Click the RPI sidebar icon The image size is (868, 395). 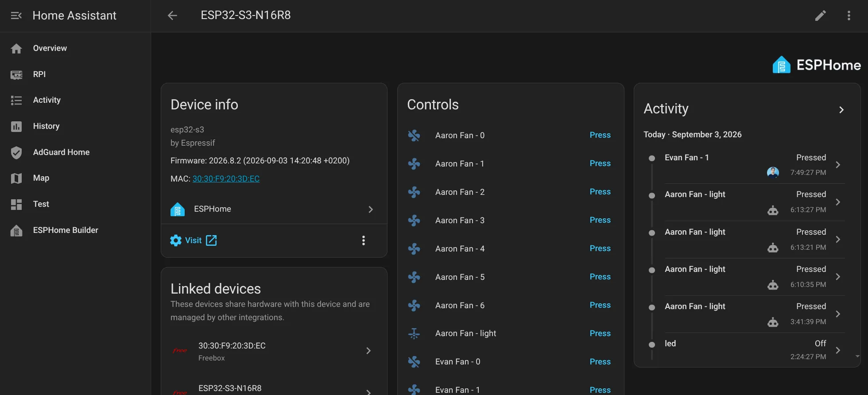point(16,74)
